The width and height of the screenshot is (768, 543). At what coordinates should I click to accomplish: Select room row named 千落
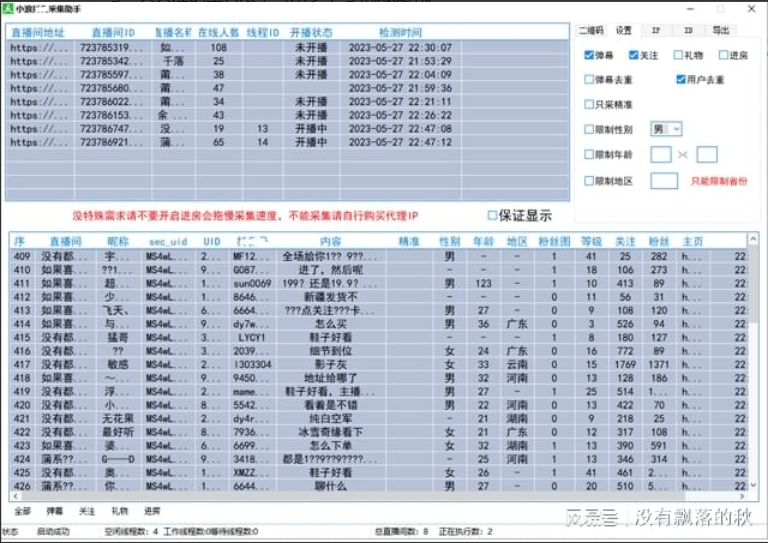click(288, 61)
